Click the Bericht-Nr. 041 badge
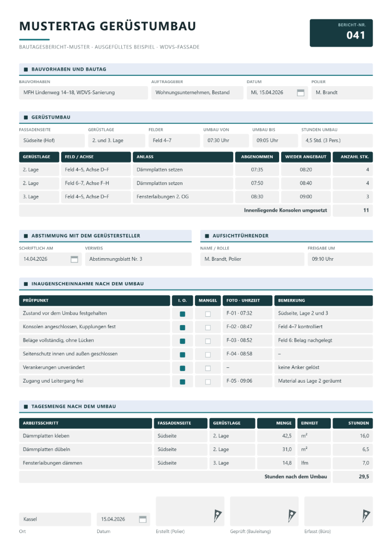The height and width of the screenshot is (554, 392). coord(341,33)
